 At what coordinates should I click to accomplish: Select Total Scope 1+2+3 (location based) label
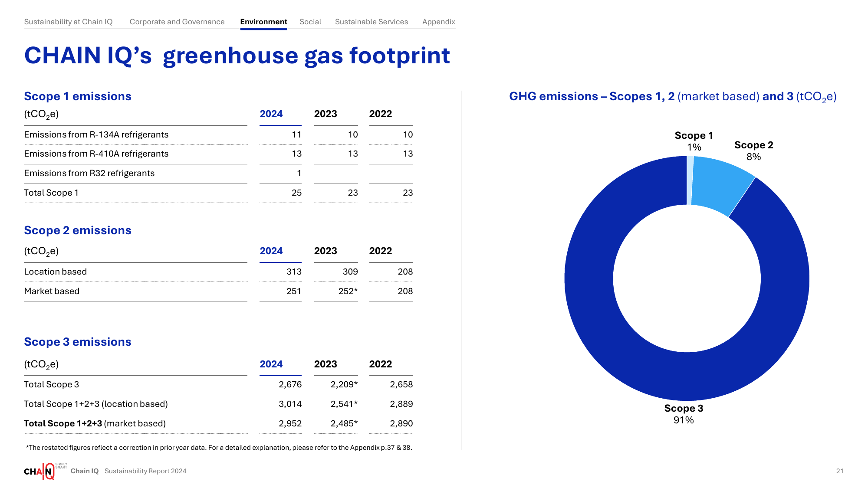(96, 404)
